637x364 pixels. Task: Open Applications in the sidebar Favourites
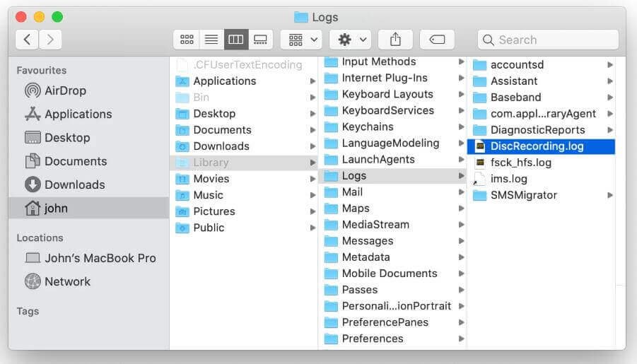[88, 115]
